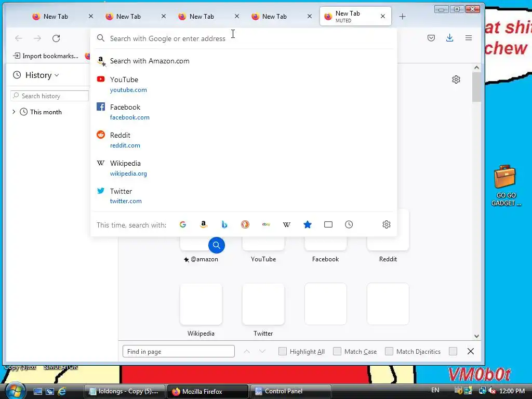The image size is (532, 399).
Task: Open the Pocket save icon
Action: pyautogui.click(x=431, y=37)
